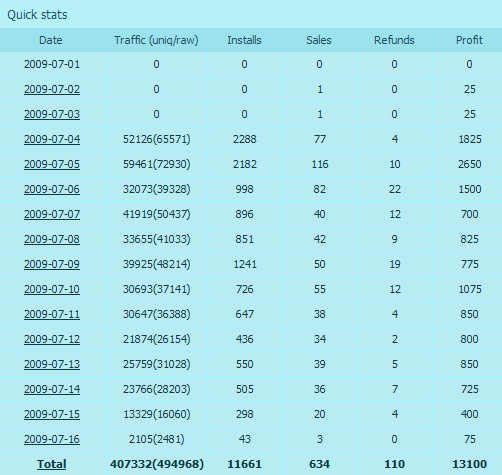Image resolution: width=502 pixels, height=475 pixels.
Task: Click installs value 2288
Action: [x=244, y=139]
